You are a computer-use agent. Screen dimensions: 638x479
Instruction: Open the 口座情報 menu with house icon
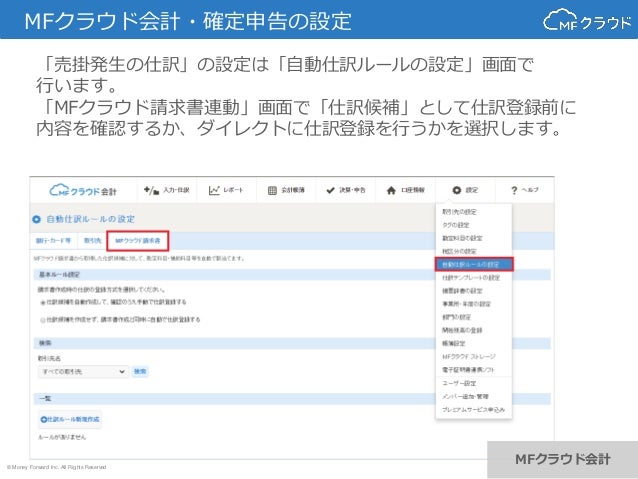[405, 190]
